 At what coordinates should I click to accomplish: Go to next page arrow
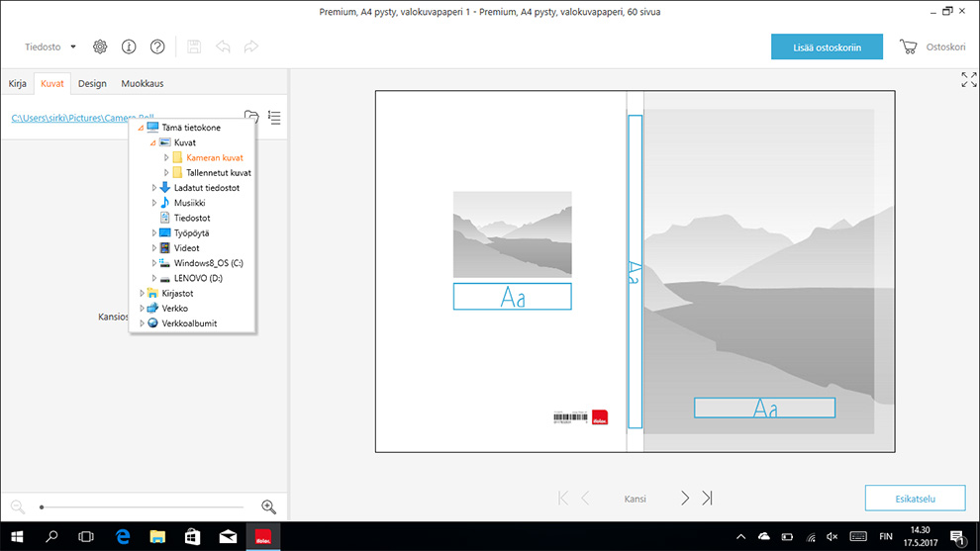685,498
